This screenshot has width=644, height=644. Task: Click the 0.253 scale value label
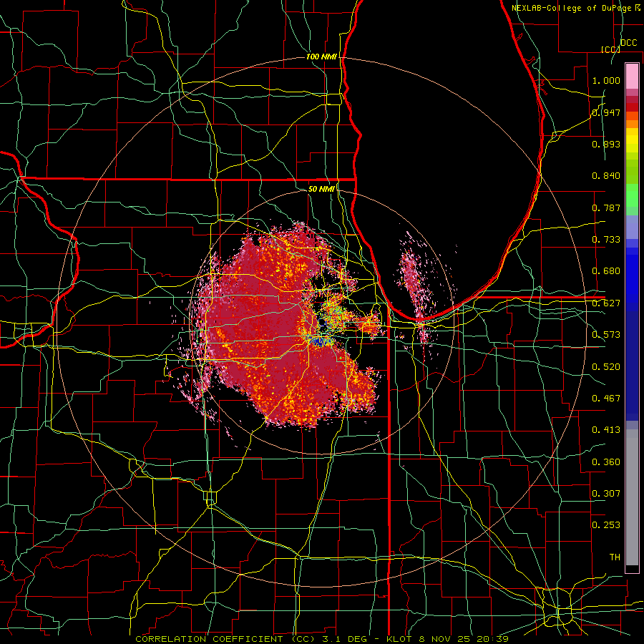(606, 525)
